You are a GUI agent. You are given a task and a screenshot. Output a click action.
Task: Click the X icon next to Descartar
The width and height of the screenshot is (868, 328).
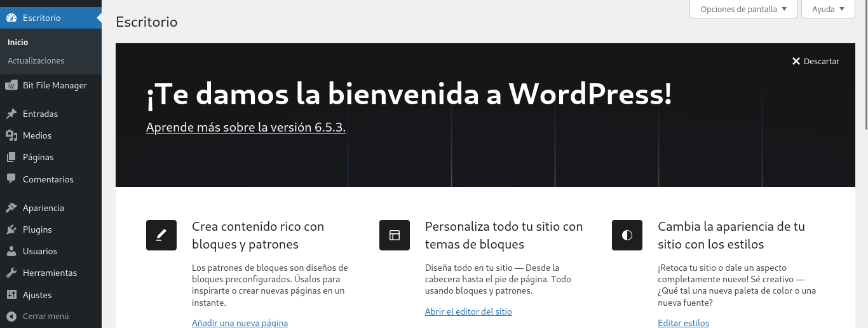click(796, 61)
